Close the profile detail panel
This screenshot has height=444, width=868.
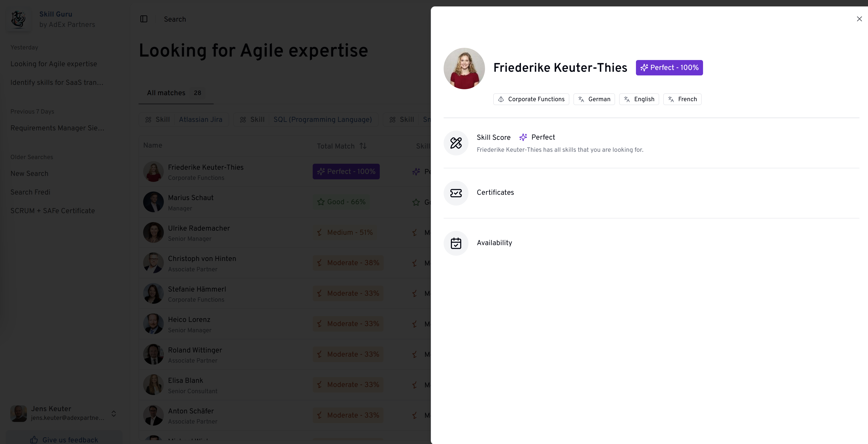859,19
